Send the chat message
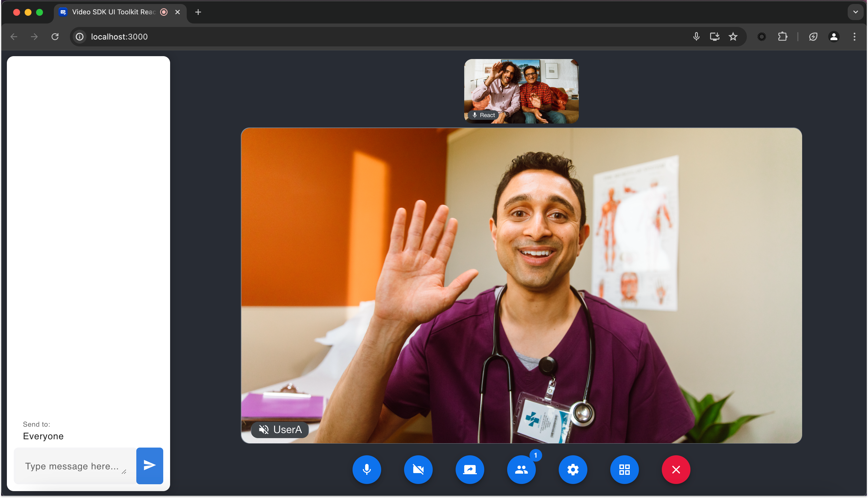 coord(149,466)
